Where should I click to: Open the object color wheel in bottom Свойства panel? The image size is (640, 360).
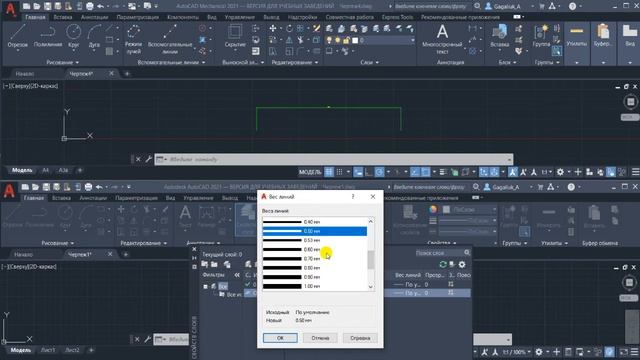coord(433,209)
